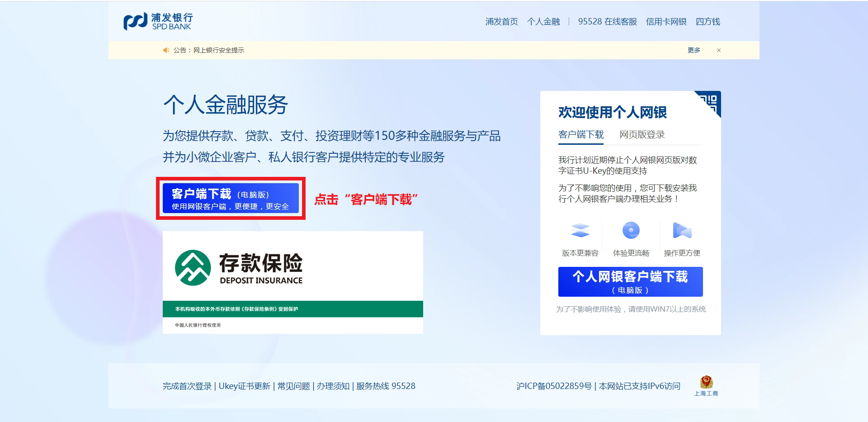The width and height of the screenshot is (868, 422).
Task: Click the 个人金融服务 heading
Action: [x=226, y=104]
